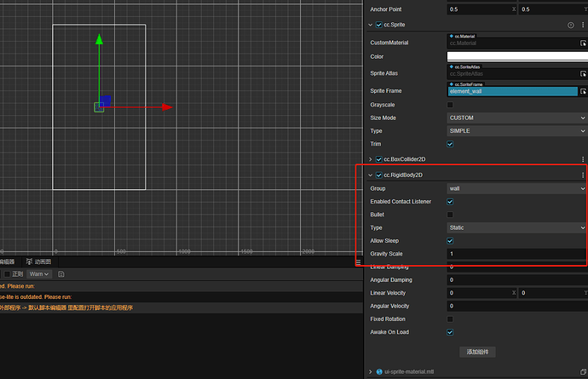The height and width of the screenshot is (379, 588).
Task: Uncheck Enabled Contact Listener
Action: point(450,202)
